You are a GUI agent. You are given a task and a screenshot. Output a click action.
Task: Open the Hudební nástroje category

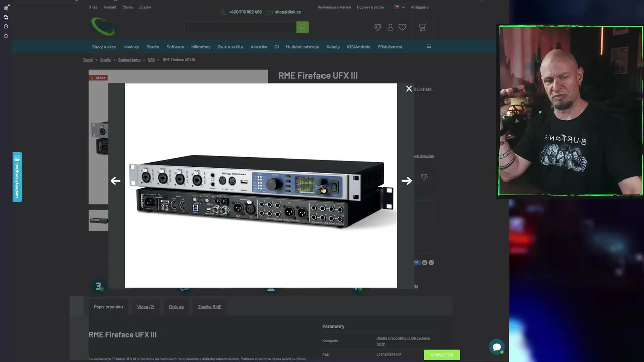click(x=302, y=47)
